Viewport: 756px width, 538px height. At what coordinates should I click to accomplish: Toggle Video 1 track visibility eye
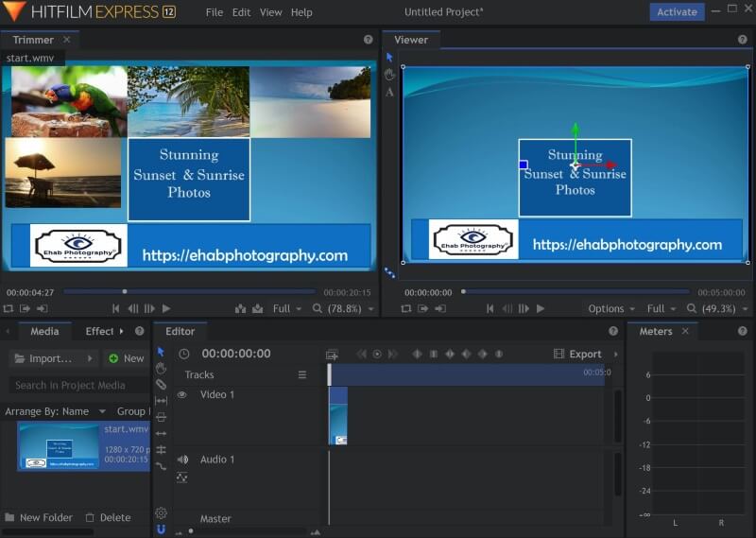pyautogui.click(x=181, y=394)
